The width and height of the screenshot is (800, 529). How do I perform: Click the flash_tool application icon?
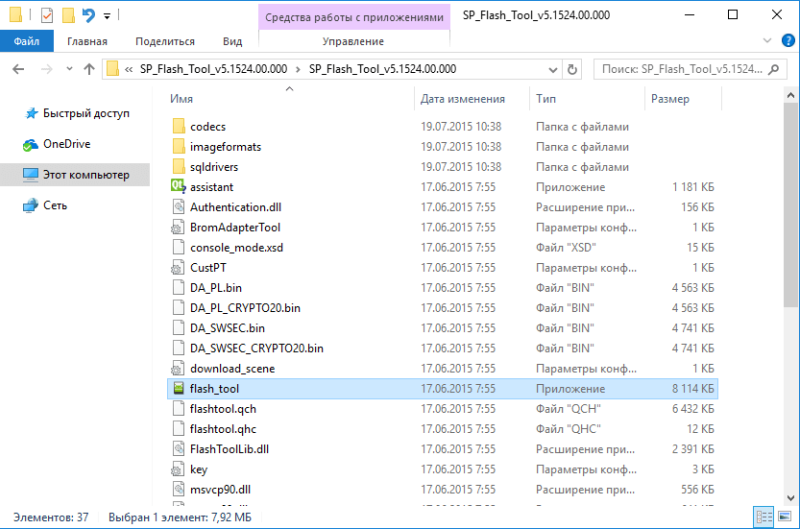(x=179, y=389)
